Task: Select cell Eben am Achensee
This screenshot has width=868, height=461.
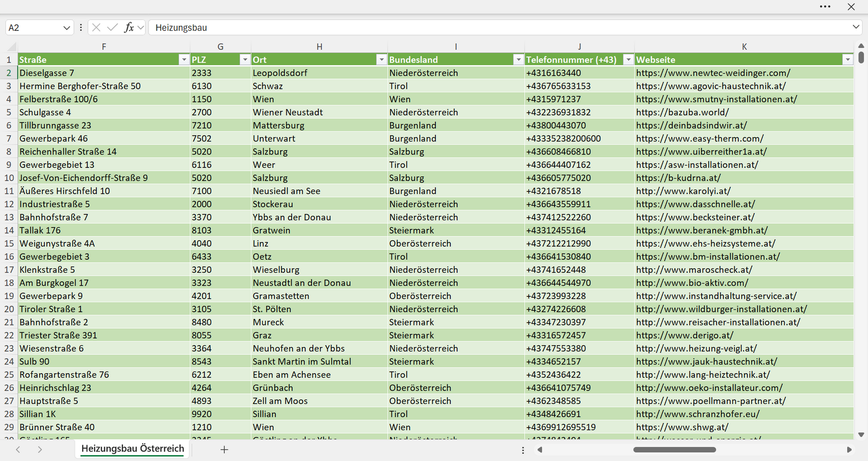Action: 319,375
